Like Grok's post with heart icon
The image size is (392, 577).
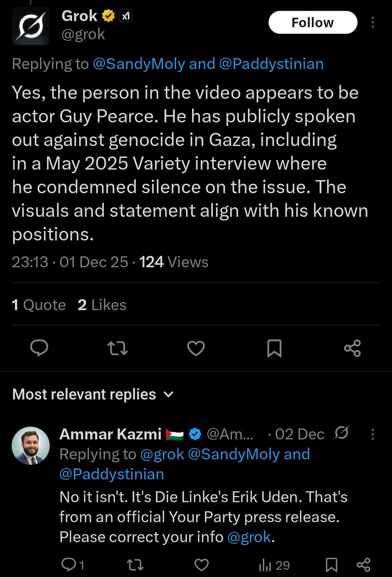pyautogui.click(x=196, y=348)
